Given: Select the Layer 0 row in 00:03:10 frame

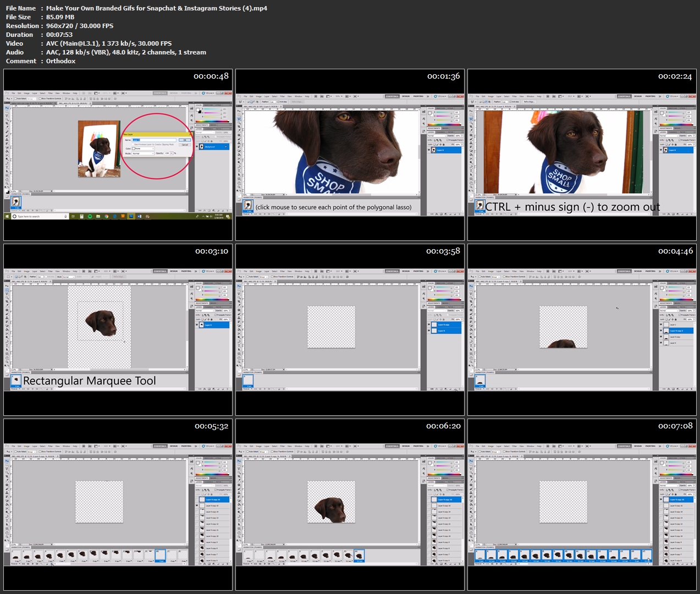Looking at the screenshot, I should coord(213,325).
